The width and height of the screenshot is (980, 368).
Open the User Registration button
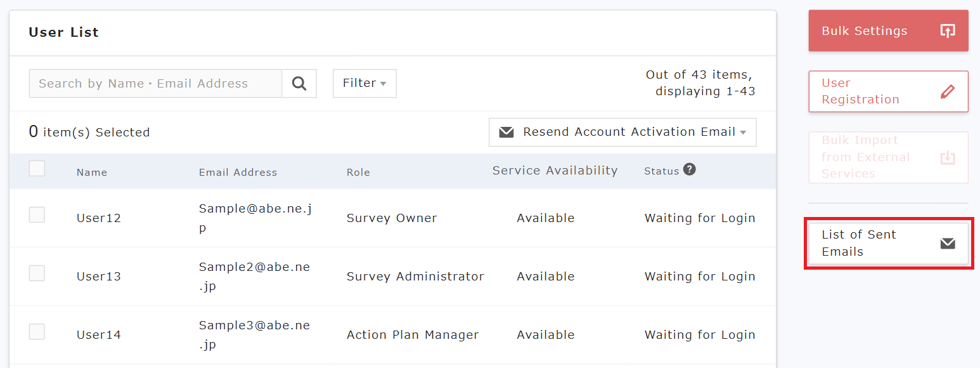point(887,91)
